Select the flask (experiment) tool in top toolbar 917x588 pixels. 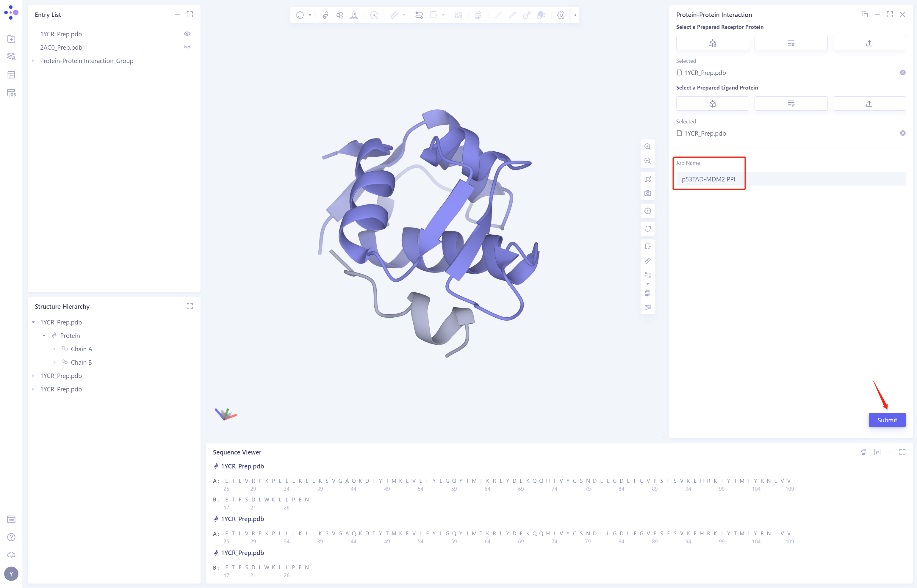tap(354, 15)
